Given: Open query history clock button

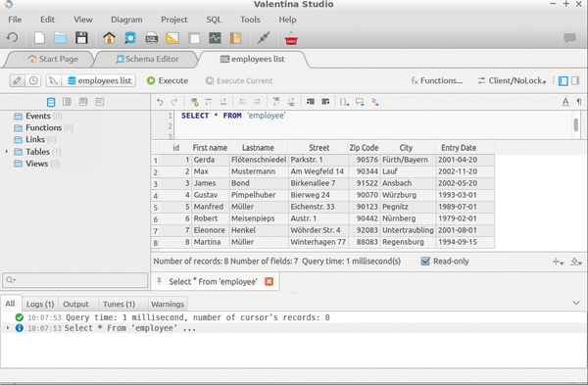Looking at the screenshot, I should tap(33, 80).
